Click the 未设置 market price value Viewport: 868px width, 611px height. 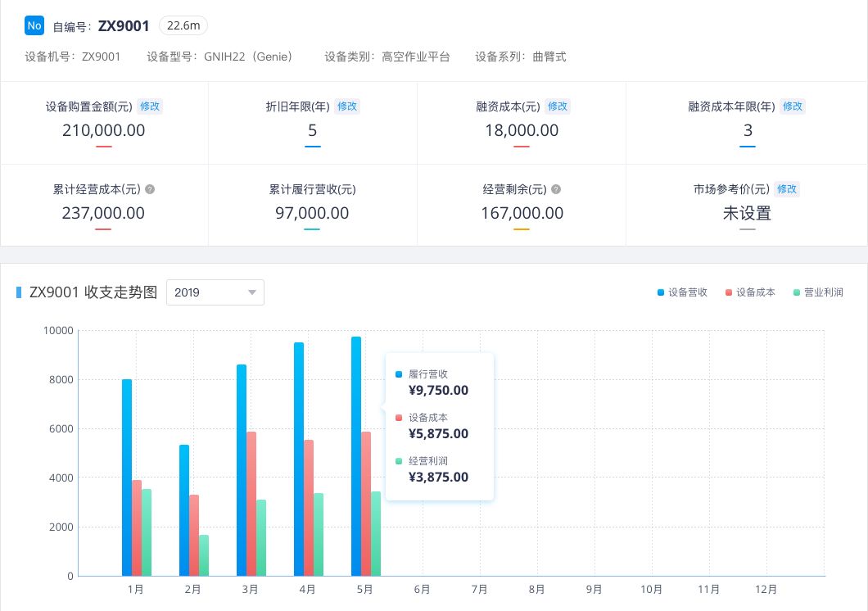[x=748, y=213]
